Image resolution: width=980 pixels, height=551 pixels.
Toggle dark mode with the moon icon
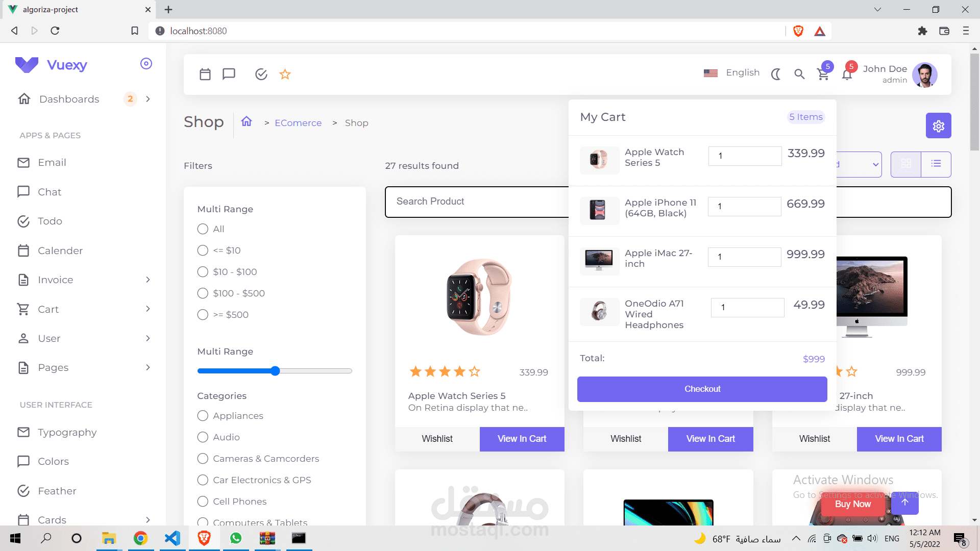tap(776, 74)
